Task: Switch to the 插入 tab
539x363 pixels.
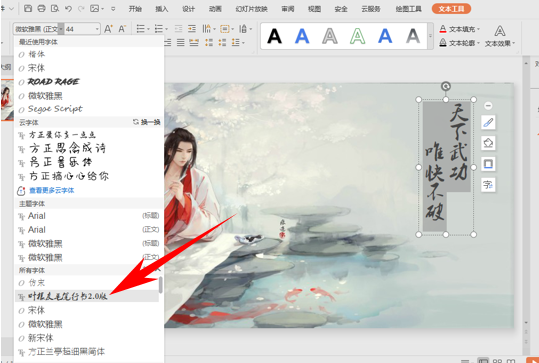Action: click(162, 9)
